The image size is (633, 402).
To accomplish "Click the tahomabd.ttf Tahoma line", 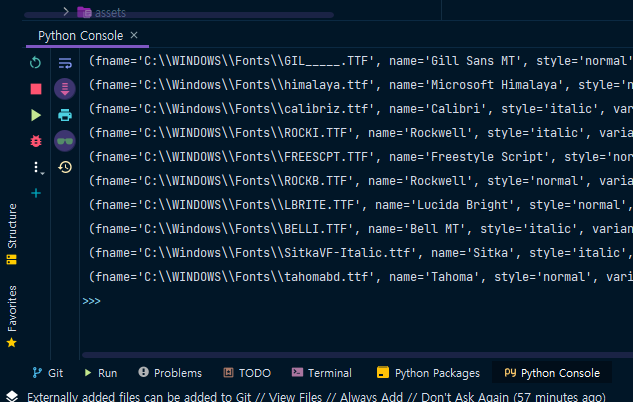I will tap(360, 277).
